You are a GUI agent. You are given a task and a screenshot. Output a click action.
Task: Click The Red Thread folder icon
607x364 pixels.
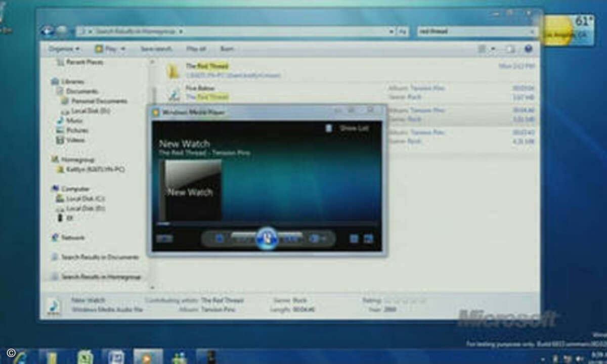click(174, 71)
